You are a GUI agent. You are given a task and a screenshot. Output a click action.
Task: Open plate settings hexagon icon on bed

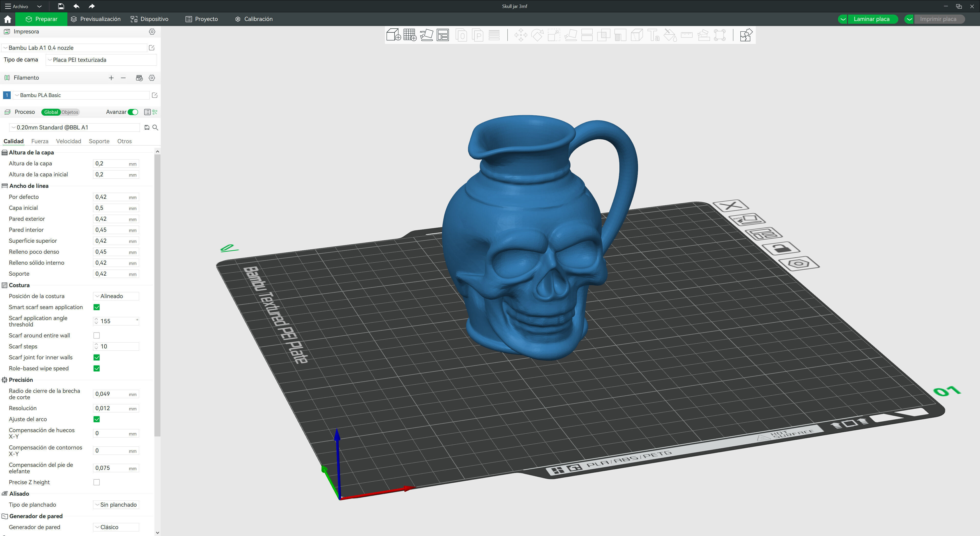click(799, 263)
